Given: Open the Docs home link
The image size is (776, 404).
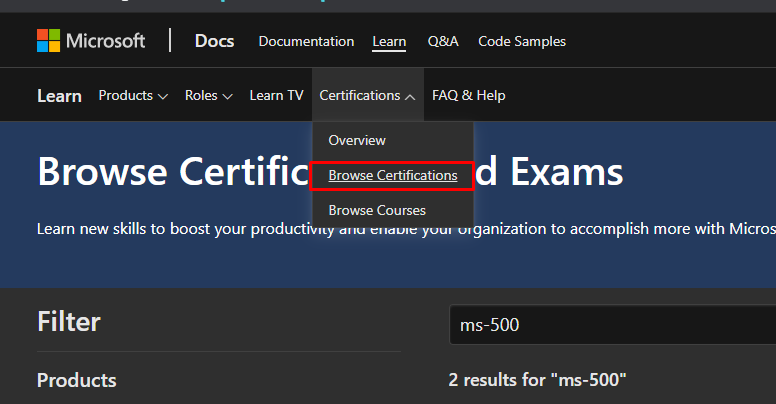Looking at the screenshot, I should point(214,41).
